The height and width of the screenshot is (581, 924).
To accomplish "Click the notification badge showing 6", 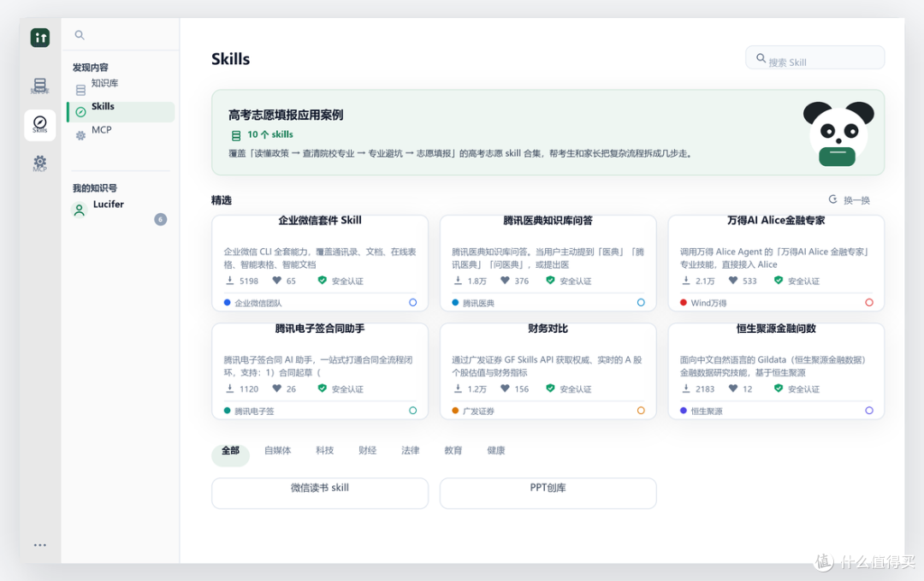I will [160, 219].
